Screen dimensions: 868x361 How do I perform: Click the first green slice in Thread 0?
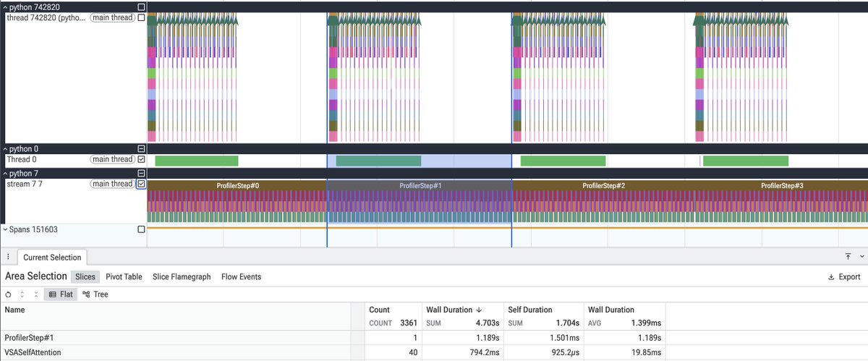pos(197,161)
